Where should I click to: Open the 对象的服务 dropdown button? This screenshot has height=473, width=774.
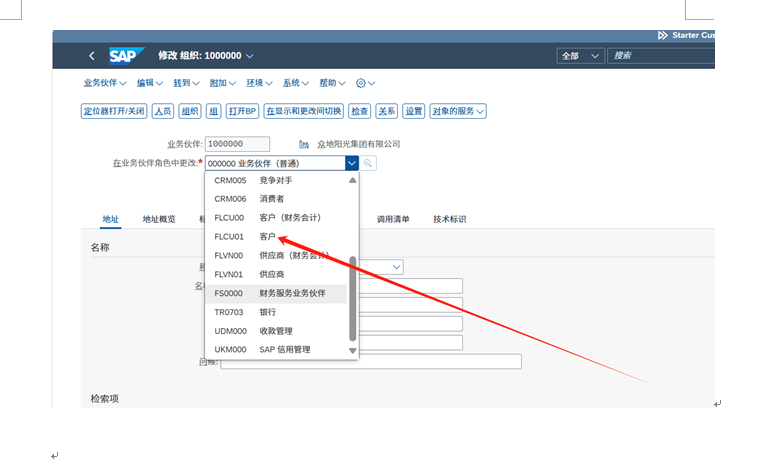click(458, 111)
